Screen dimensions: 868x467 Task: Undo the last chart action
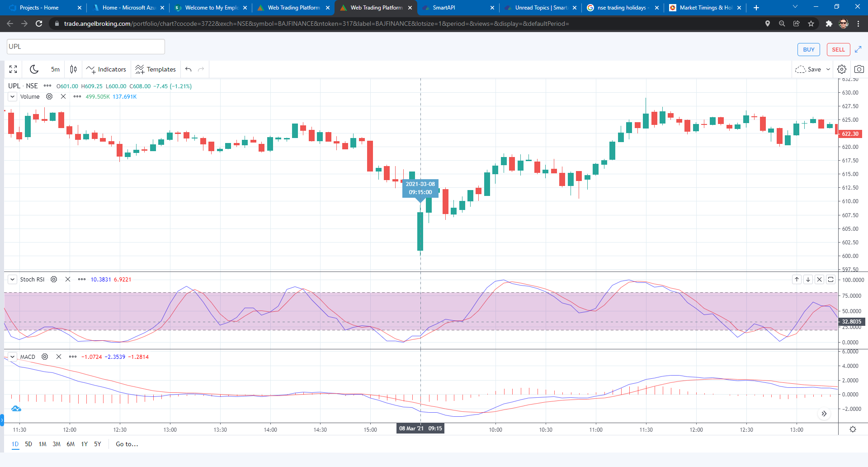tap(189, 69)
